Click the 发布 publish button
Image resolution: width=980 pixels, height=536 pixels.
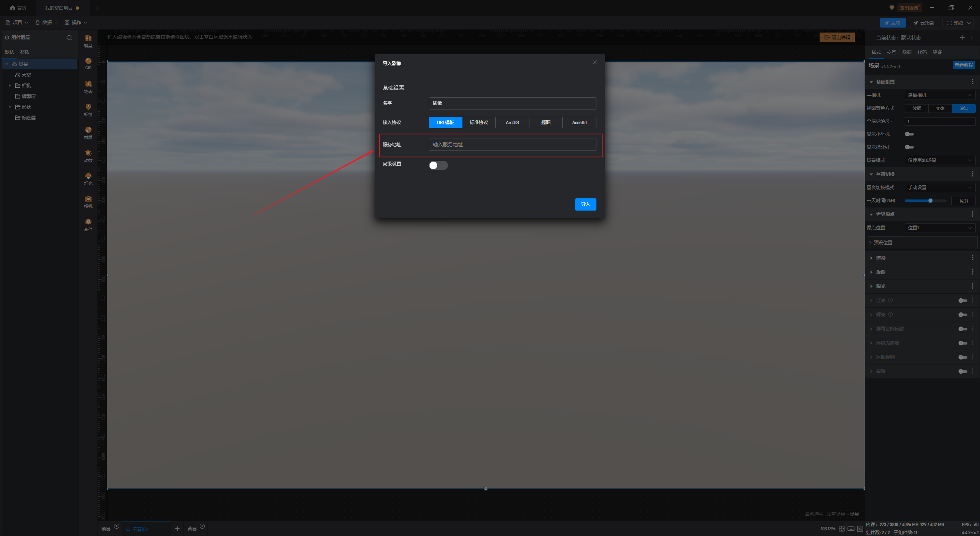pos(892,23)
